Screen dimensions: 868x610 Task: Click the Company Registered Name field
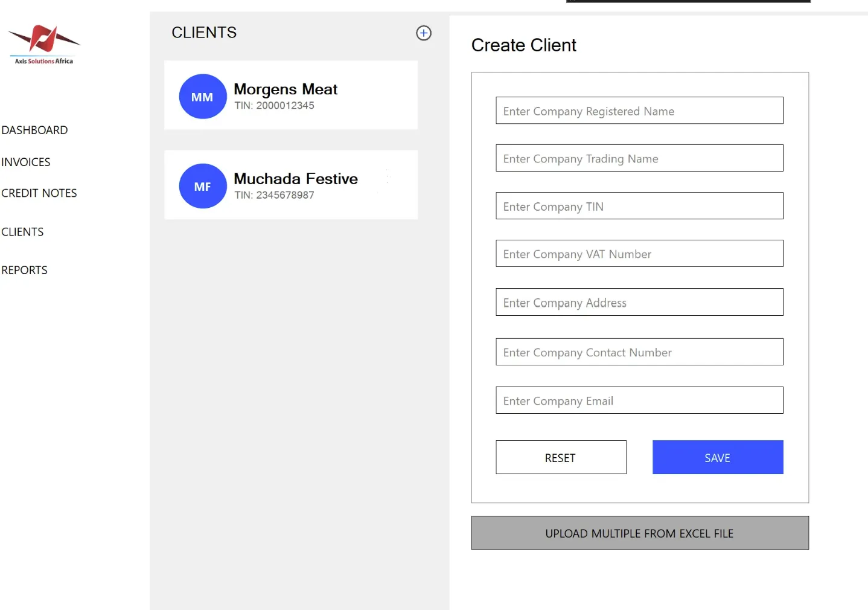point(639,111)
